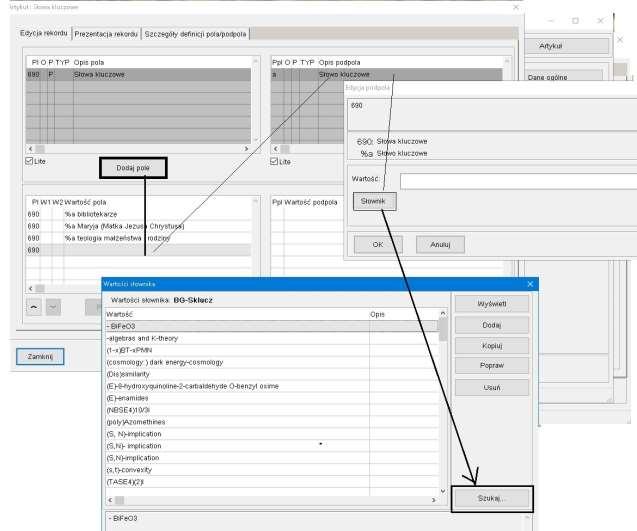Select the '(Dis)similarity' row
Screen dimensions: 637x531
tap(272, 374)
